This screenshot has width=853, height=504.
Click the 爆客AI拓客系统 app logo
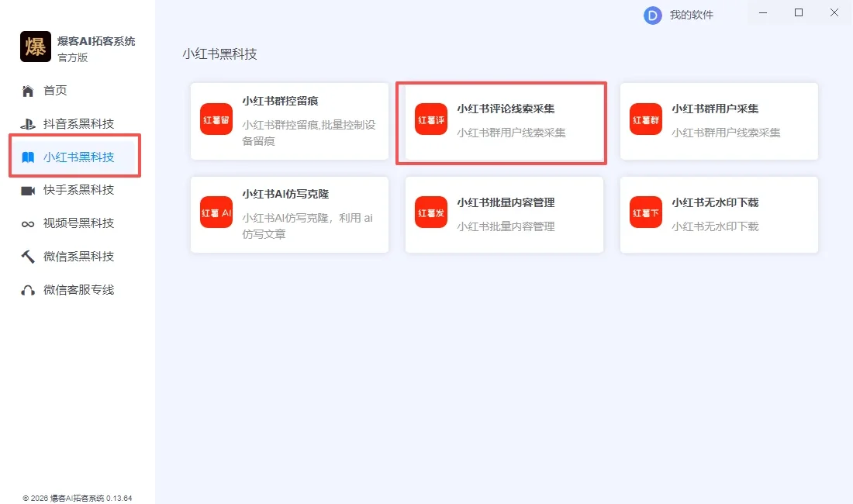pyautogui.click(x=36, y=47)
